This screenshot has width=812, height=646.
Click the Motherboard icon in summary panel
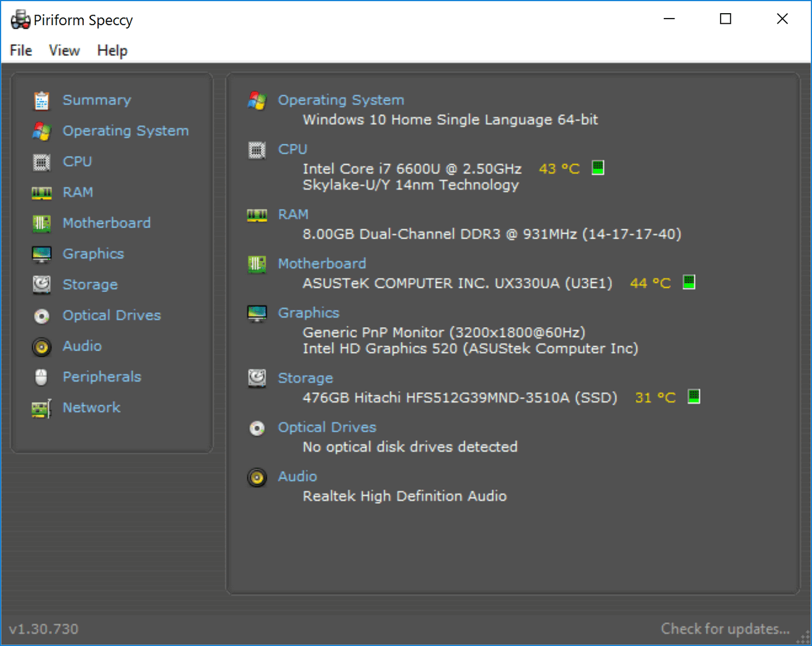(x=257, y=264)
